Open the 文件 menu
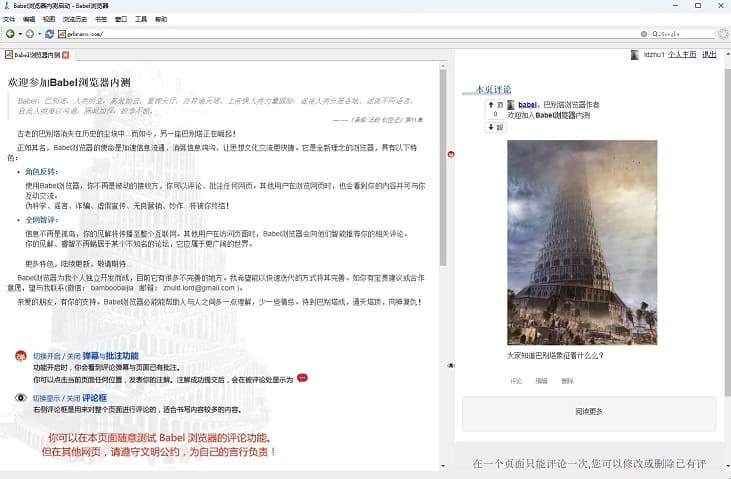 tap(9, 19)
